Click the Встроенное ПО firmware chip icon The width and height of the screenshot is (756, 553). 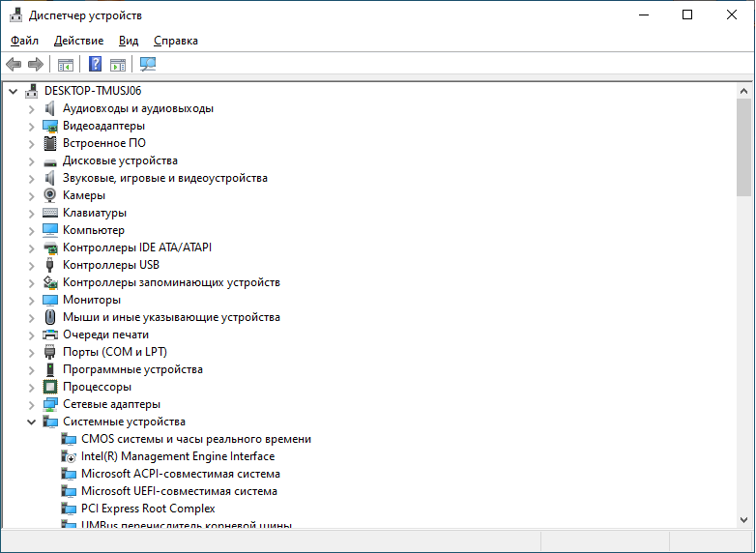point(50,143)
